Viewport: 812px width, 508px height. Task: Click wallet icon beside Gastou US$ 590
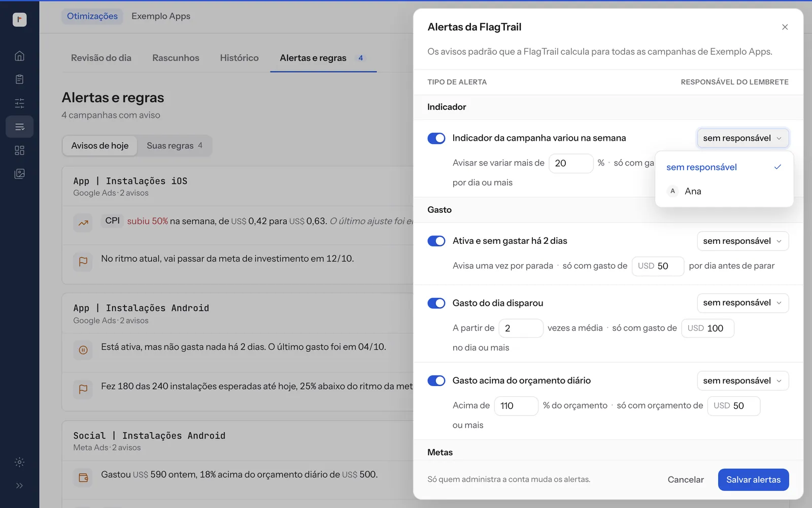click(x=83, y=478)
